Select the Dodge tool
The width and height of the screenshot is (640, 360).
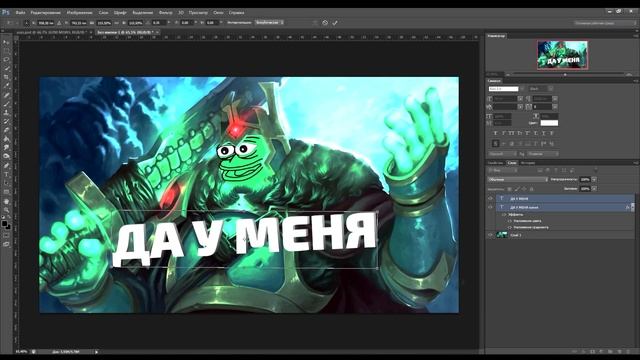(6, 156)
